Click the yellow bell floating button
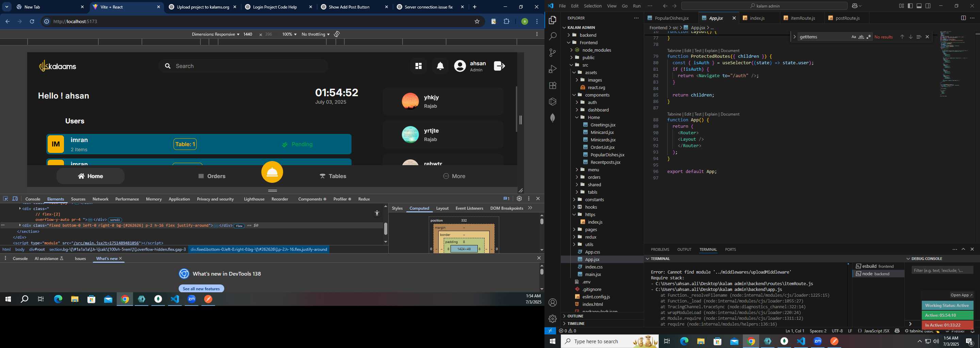Screen dimensions: 980x348 [x=272, y=172]
